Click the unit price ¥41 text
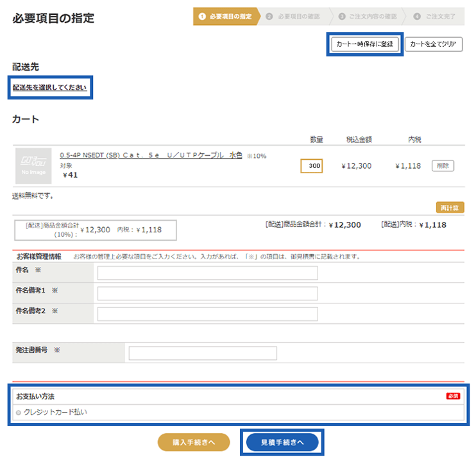476x462 pixels. pos(70,175)
